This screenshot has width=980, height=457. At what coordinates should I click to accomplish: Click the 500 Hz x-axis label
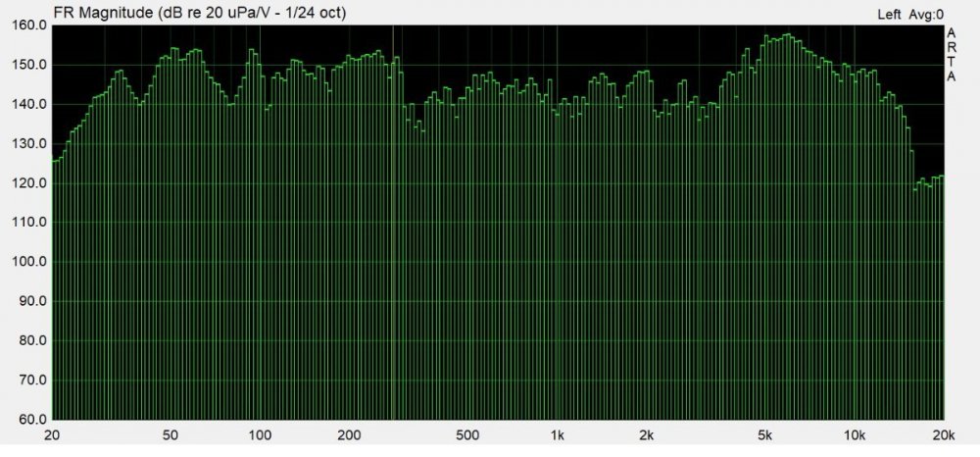[468, 434]
